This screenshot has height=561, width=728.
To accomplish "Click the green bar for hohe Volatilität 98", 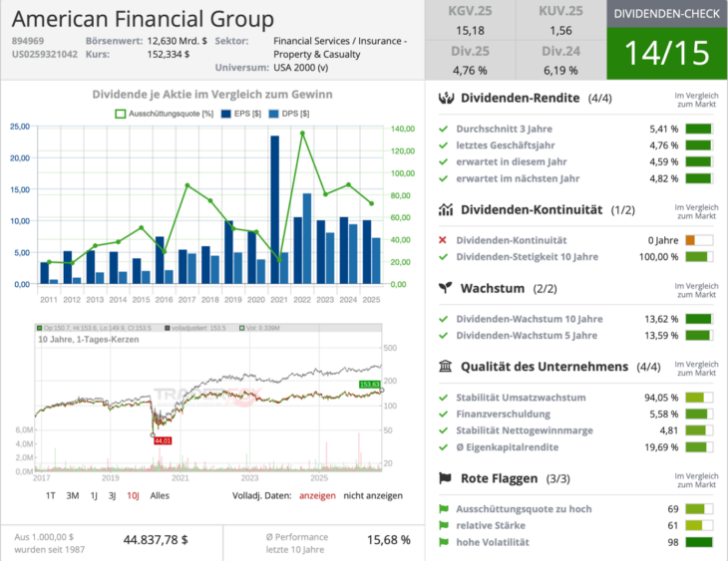I will pyautogui.click(x=699, y=542).
